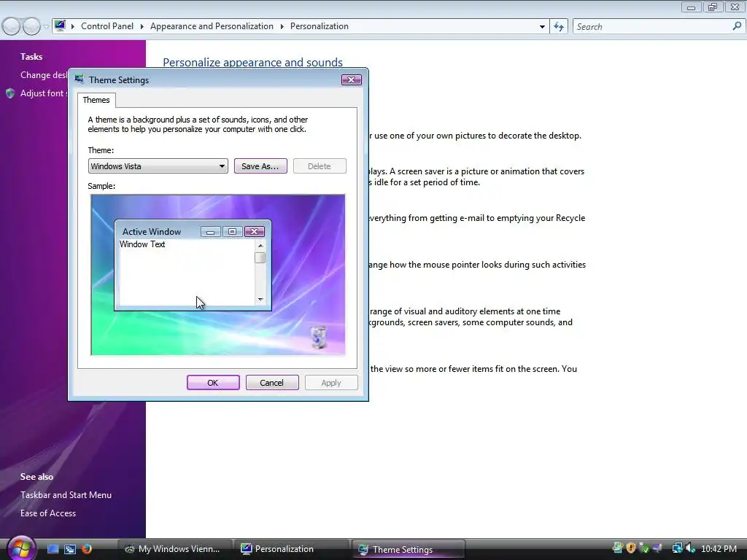This screenshot has width=747, height=560.
Task: Click the Theme Settings title bar icon
Action: (x=79, y=79)
